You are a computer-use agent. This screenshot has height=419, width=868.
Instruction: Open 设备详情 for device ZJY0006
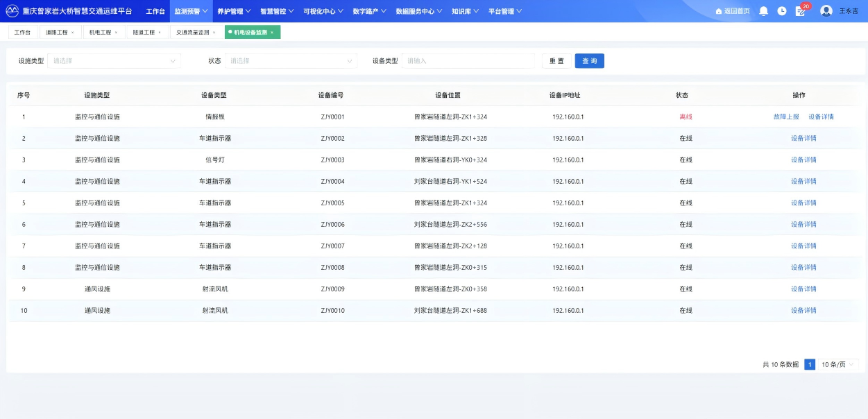803,224
